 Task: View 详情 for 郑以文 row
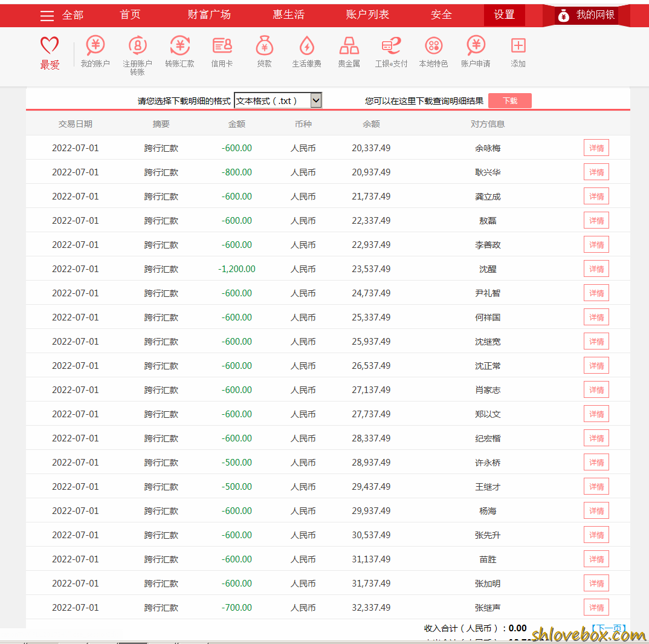tap(596, 414)
